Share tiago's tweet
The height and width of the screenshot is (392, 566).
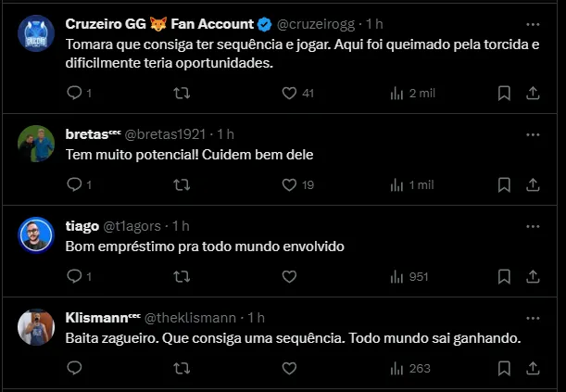[533, 276]
